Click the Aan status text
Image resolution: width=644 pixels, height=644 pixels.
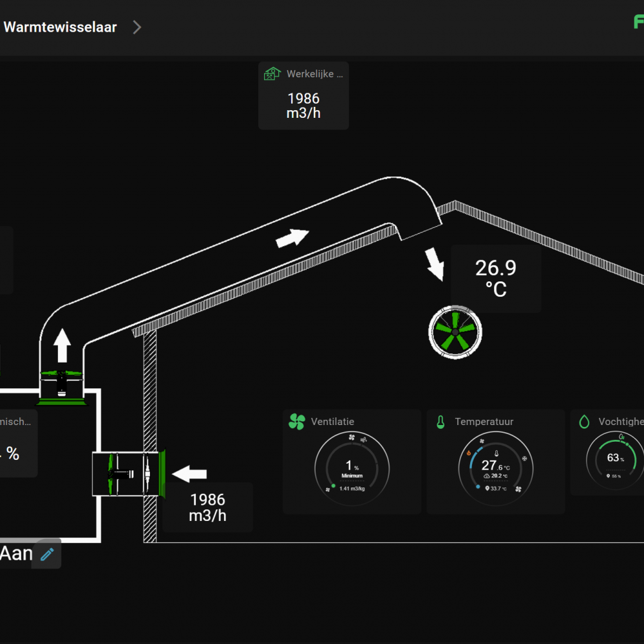[15, 553]
